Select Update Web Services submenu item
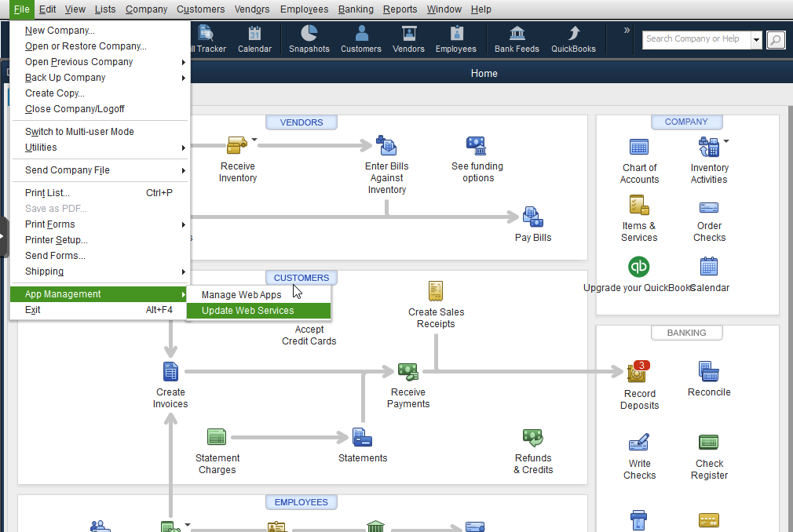The width and height of the screenshot is (793, 532). point(258,311)
